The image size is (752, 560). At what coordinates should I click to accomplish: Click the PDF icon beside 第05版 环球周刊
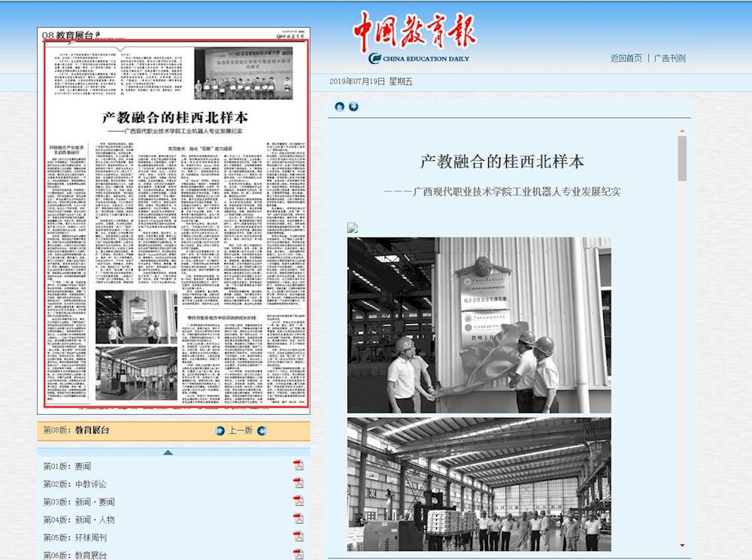point(299,537)
